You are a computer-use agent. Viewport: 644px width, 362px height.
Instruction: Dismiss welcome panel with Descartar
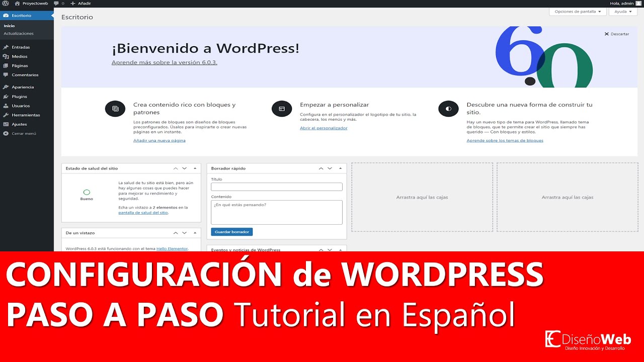tap(617, 34)
